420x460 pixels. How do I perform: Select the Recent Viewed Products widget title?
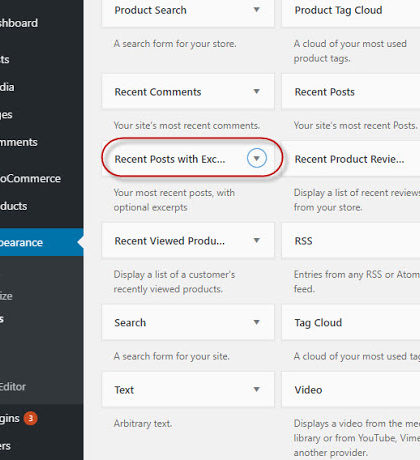pos(170,241)
